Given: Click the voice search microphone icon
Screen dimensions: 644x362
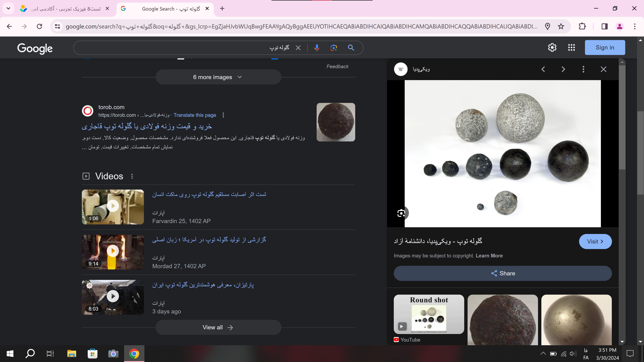Looking at the screenshot, I should tap(317, 47).
